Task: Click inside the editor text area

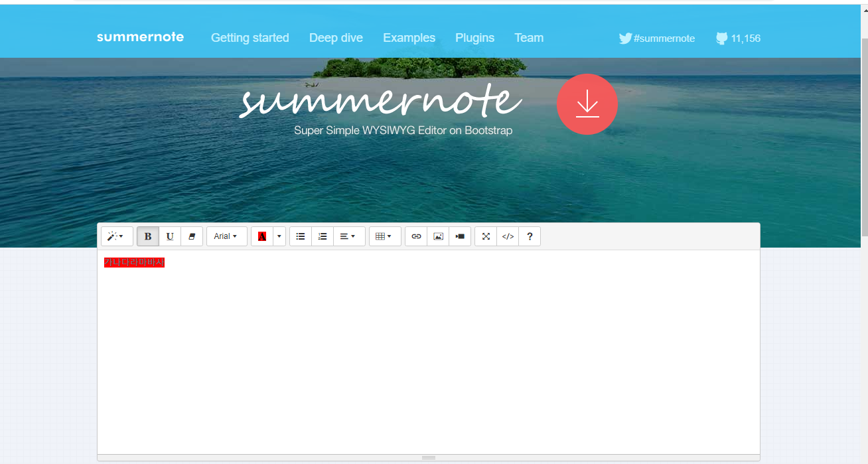Action: (428, 352)
